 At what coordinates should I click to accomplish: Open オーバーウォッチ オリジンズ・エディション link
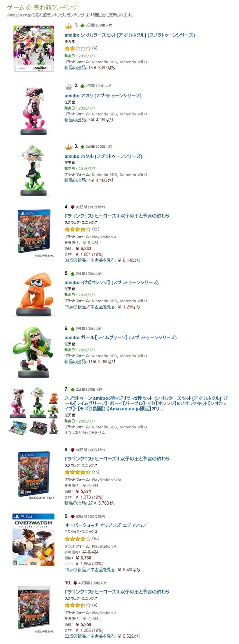[105, 525]
